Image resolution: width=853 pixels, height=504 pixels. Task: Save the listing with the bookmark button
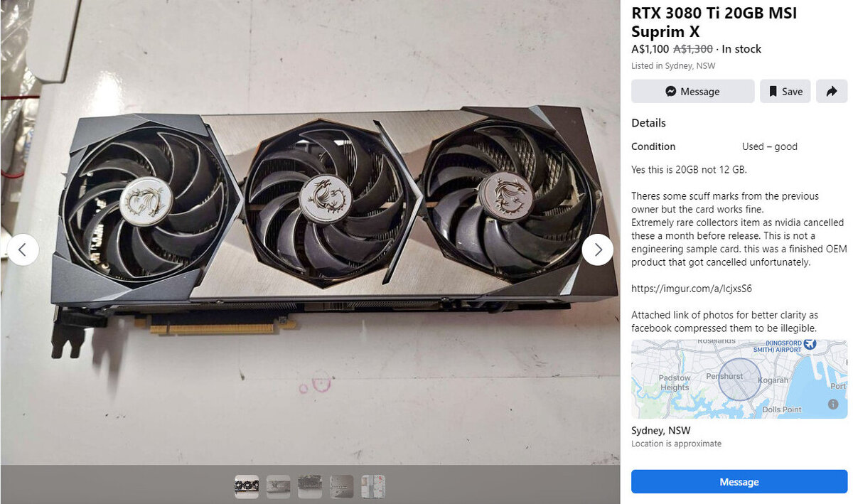tap(785, 91)
